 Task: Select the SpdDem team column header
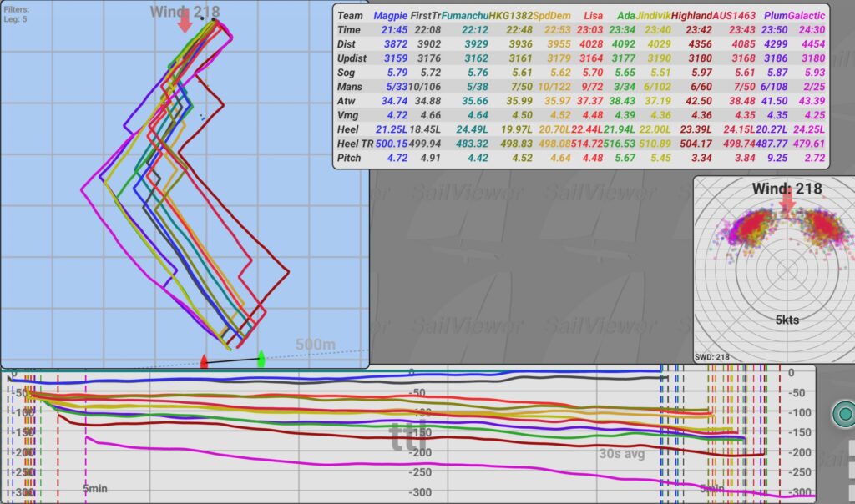tap(552, 16)
